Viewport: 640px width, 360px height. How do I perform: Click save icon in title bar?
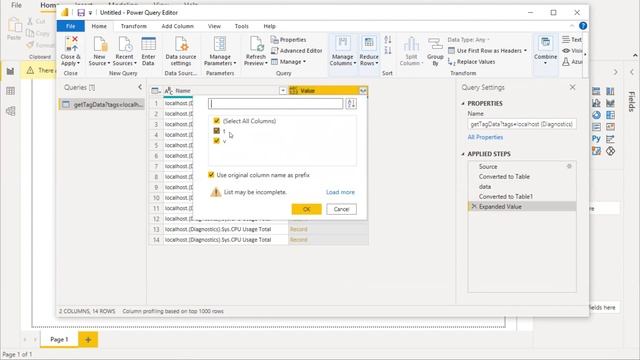click(x=81, y=13)
